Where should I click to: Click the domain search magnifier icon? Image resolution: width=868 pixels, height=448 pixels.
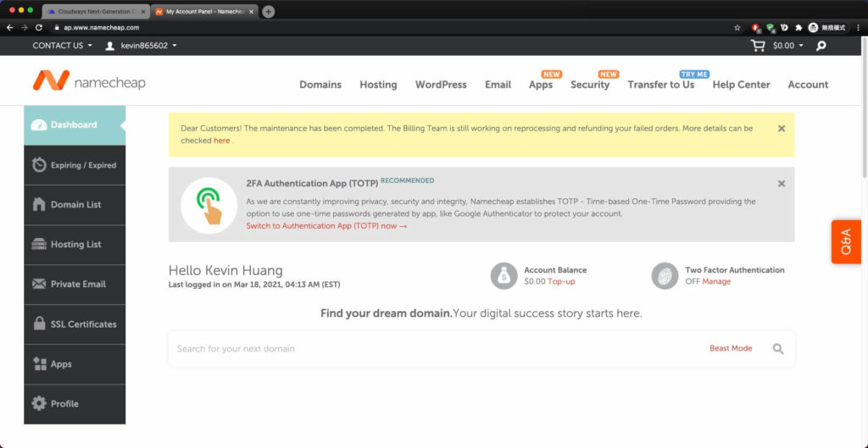(x=778, y=348)
